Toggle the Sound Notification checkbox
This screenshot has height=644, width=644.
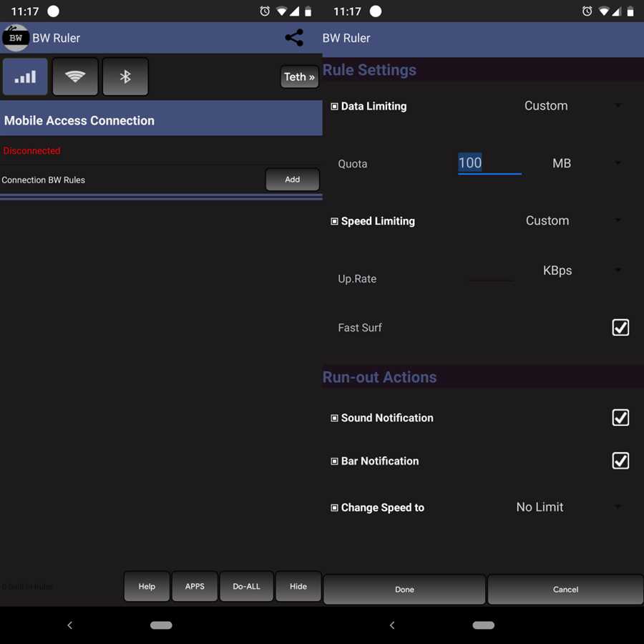(x=620, y=417)
